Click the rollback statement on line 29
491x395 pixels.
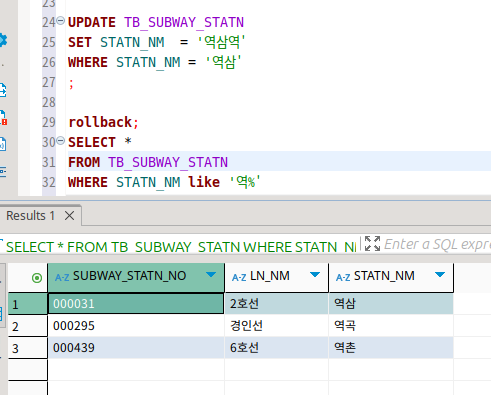[103, 122]
